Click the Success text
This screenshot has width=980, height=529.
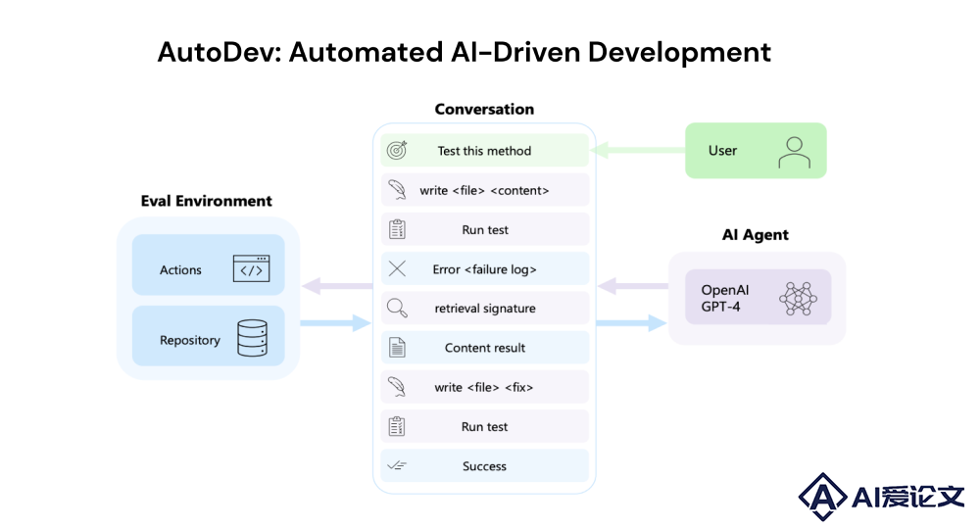tap(484, 466)
